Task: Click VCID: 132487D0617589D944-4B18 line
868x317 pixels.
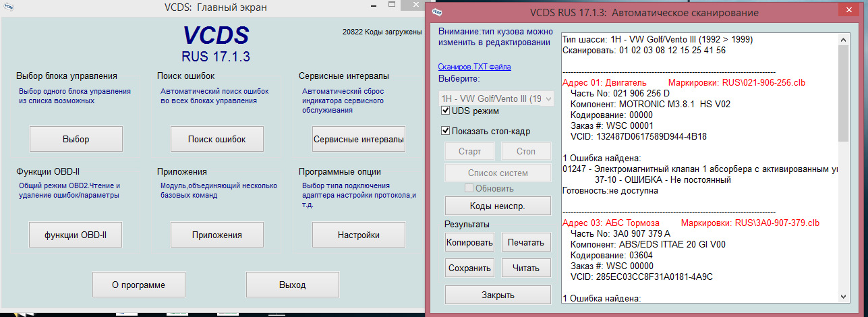Action: tap(638, 137)
